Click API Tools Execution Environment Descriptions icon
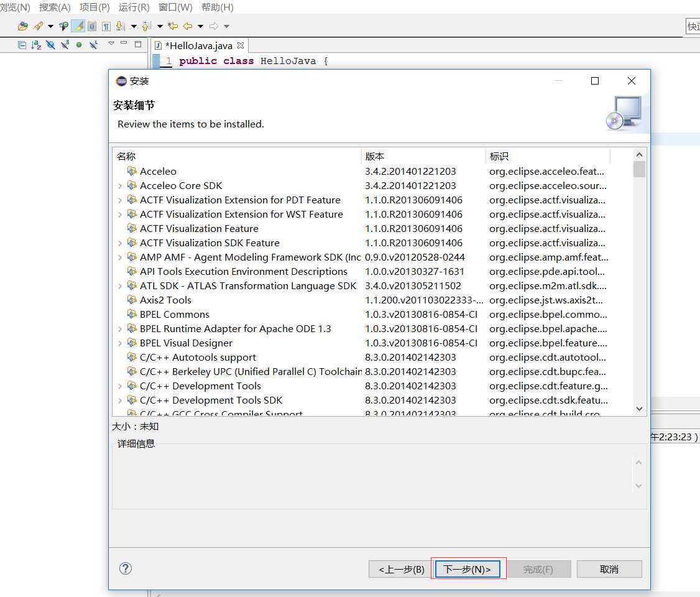700x597 pixels. tap(132, 271)
